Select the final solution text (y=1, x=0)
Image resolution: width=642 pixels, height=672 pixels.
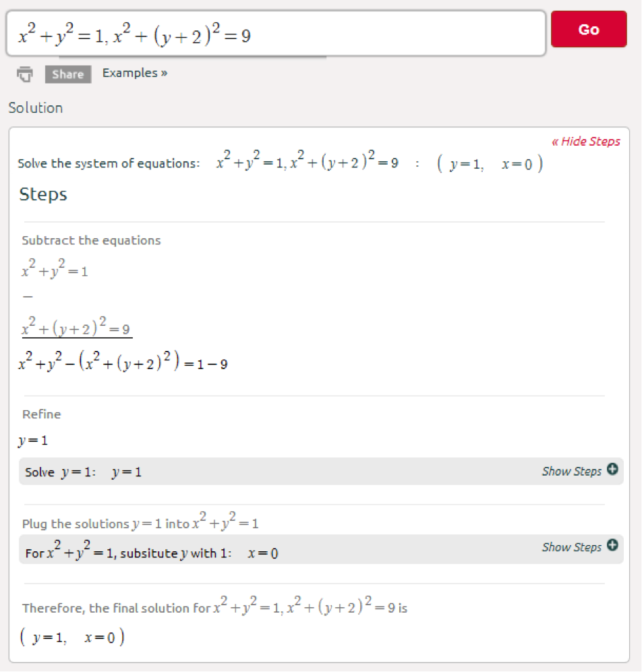tap(71, 636)
